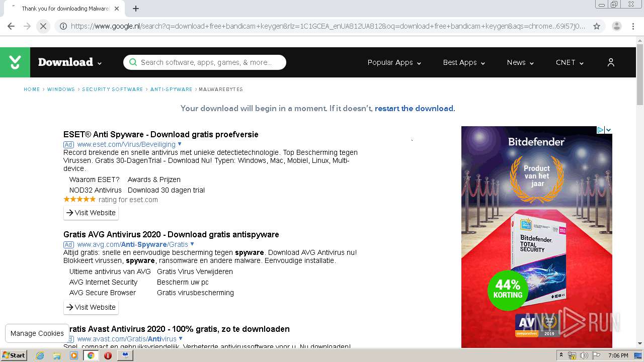Open the Malwarebytes taskbar icon
The height and width of the screenshot is (362, 644).
(125, 355)
